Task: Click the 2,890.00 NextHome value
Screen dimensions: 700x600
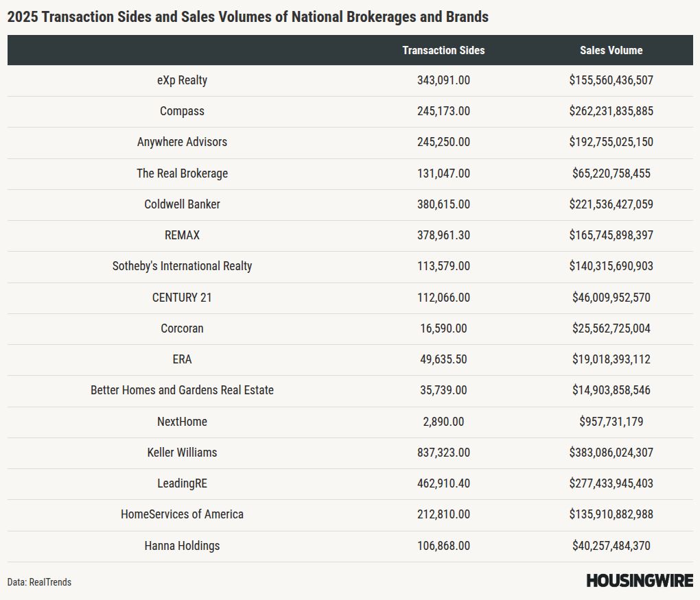Action: pyautogui.click(x=443, y=422)
